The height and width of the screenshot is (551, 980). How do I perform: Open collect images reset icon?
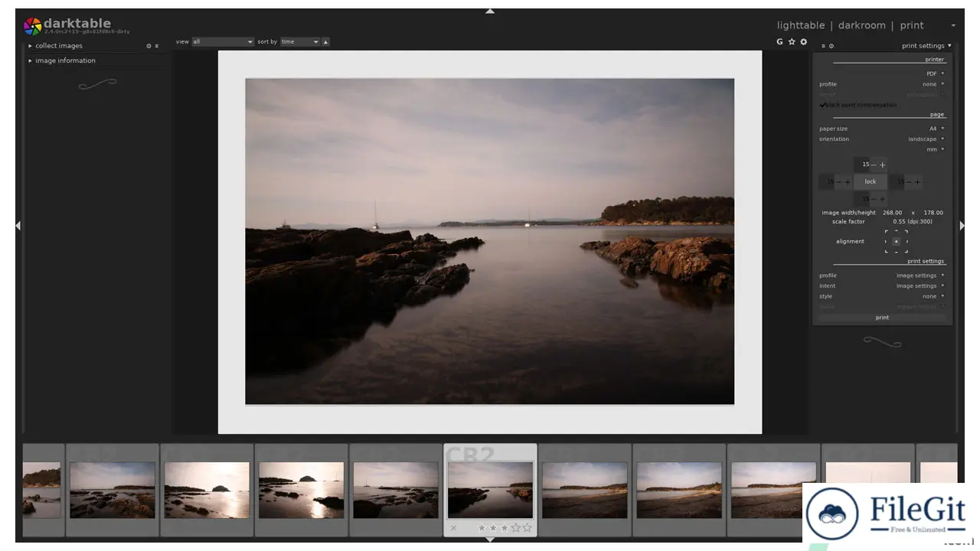coord(149,46)
